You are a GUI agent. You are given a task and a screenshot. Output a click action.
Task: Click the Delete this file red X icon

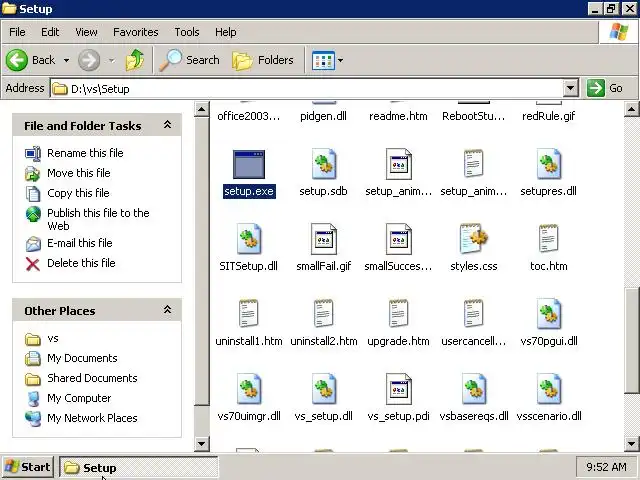tap(33, 264)
